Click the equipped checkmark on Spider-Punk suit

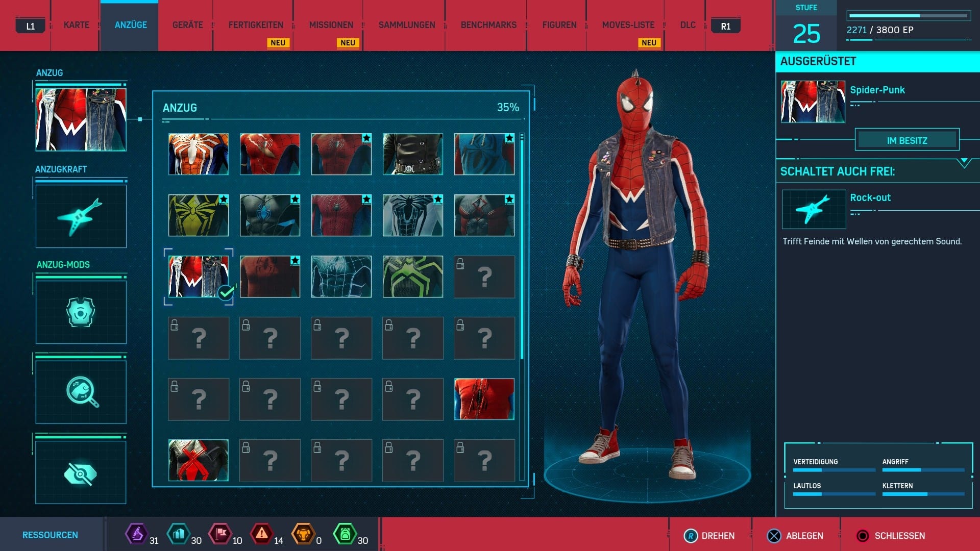pos(226,293)
